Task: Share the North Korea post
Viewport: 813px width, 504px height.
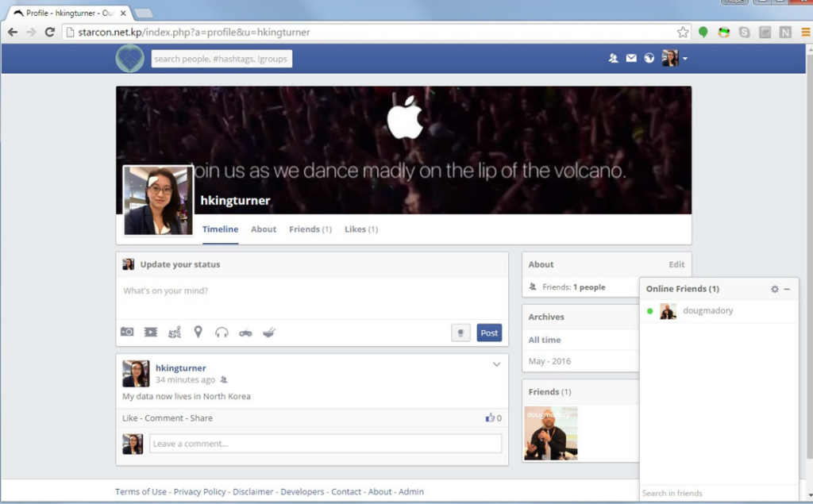Action: pos(201,418)
